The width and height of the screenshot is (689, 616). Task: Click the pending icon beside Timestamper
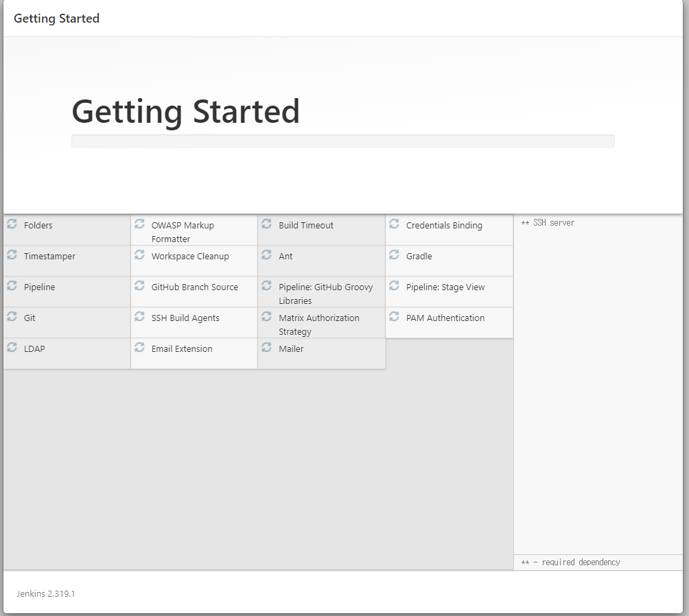[x=12, y=254]
